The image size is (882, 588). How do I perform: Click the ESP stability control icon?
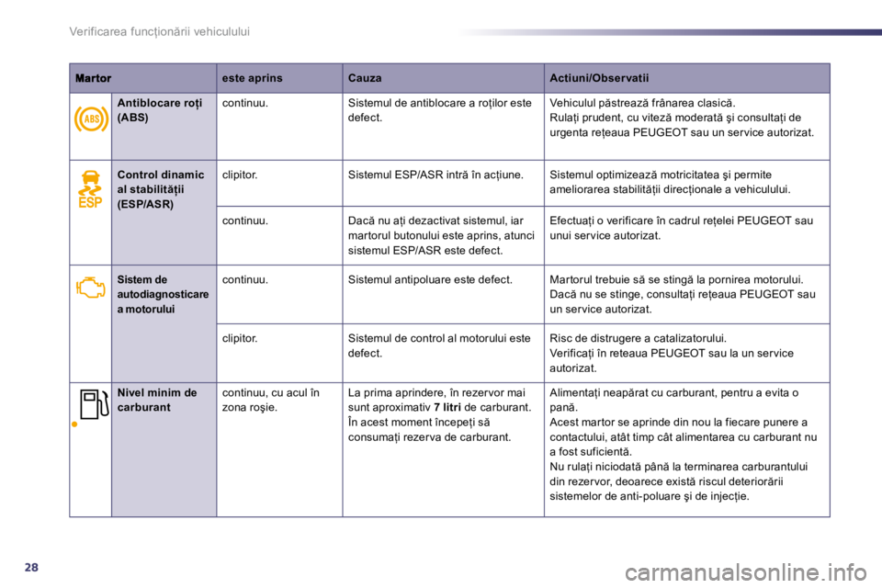tap(91, 189)
